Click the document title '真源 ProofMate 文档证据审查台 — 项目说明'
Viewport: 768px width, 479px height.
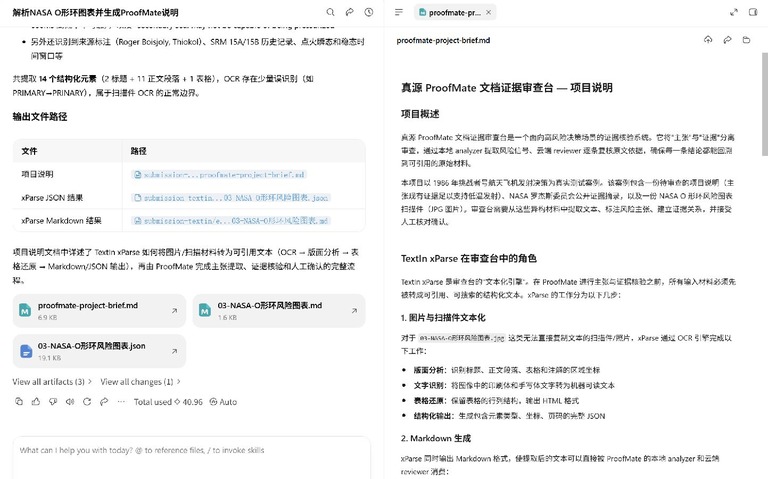(x=507, y=88)
